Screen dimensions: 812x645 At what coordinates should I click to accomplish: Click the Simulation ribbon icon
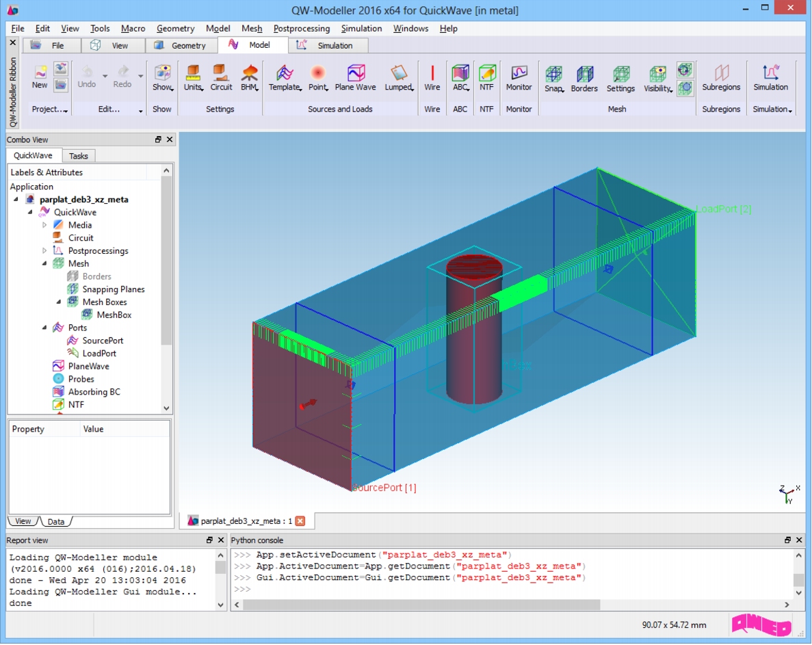point(770,73)
